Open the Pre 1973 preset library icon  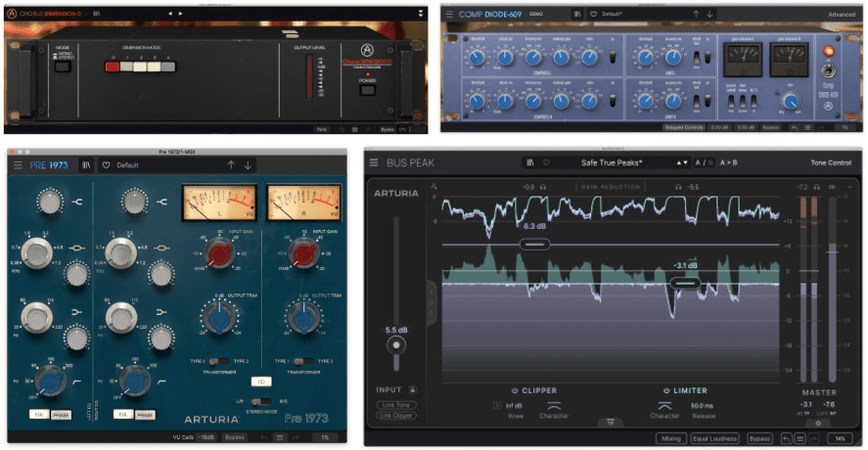point(87,165)
